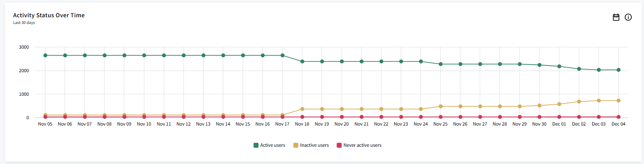Click the Active users point on Dec 04
Image resolution: width=644 pixels, height=164 pixels.
coord(619,70)
